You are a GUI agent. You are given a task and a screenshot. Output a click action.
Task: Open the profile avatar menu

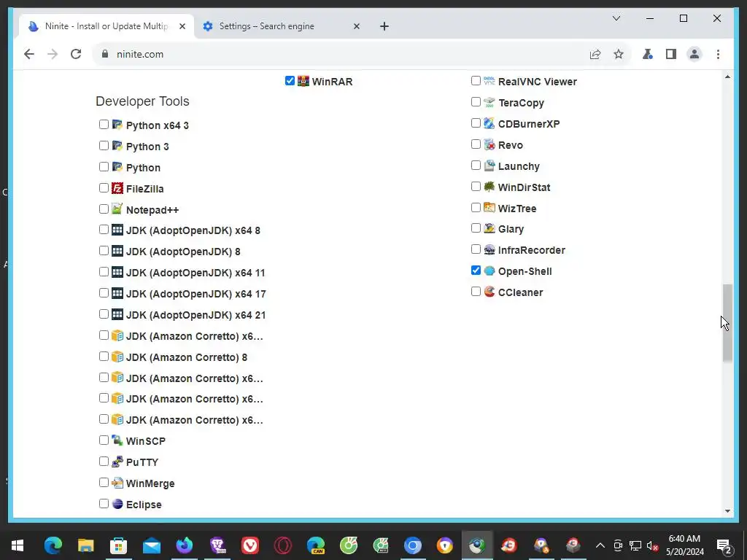694,54
